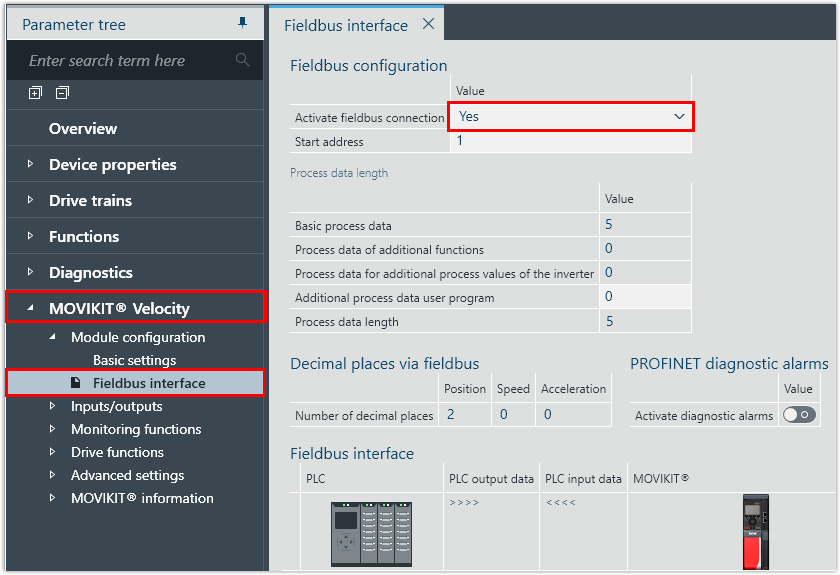
Task: Click the parameter search field
Action: click(x=125, y=61)
